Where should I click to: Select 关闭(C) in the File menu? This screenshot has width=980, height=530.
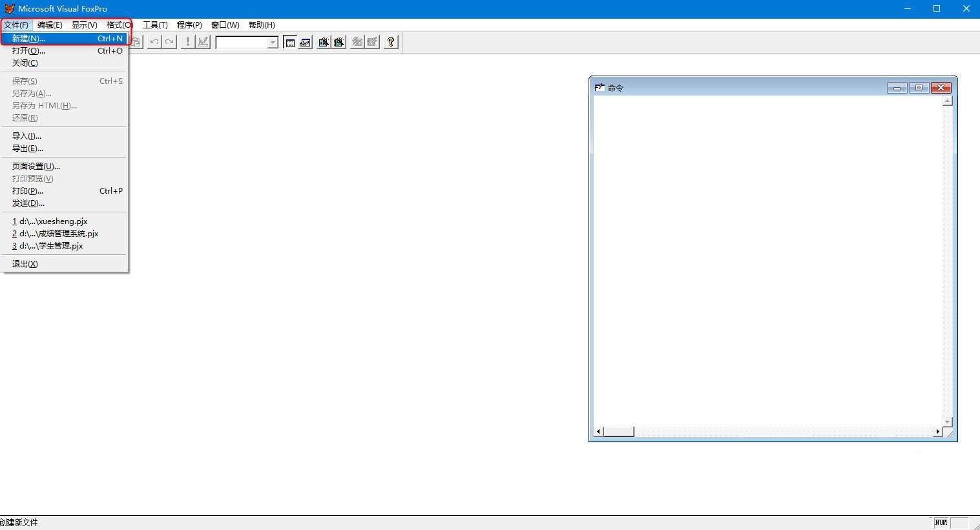64,63
